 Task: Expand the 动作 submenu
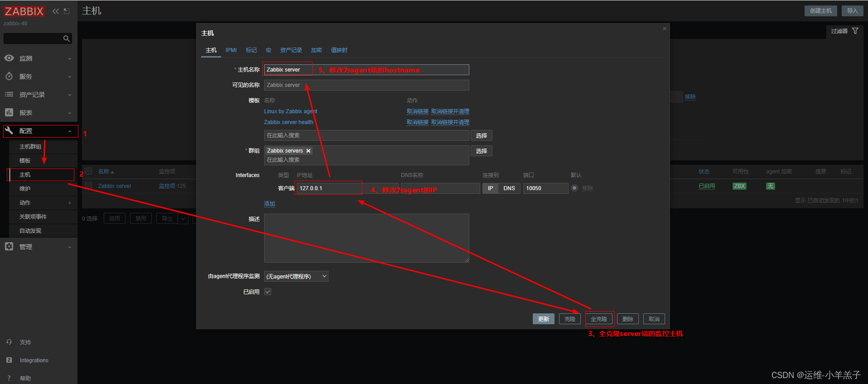[70, 203]
